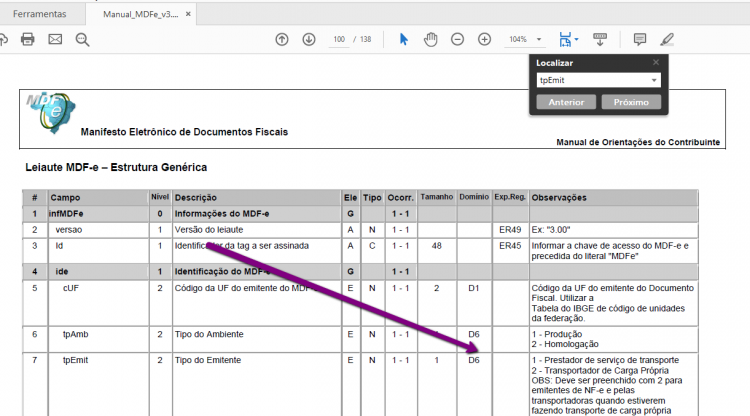Select the hand pan tool
Image resolution: width=750 pixels, height=416 pixels.
click(x=430, y=39)
